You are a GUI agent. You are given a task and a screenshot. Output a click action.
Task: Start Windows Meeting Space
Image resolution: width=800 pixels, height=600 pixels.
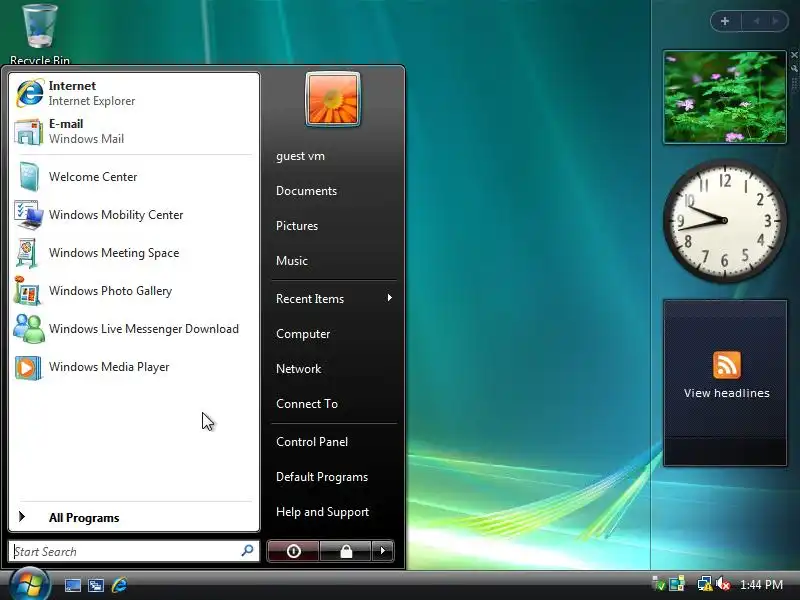tap(134, 253)
